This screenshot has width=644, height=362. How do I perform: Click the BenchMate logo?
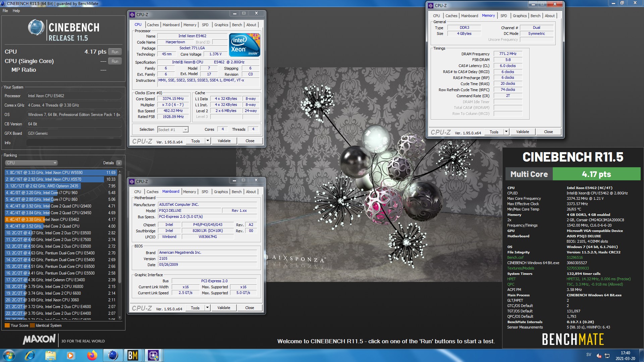click(x=573, y=340)
